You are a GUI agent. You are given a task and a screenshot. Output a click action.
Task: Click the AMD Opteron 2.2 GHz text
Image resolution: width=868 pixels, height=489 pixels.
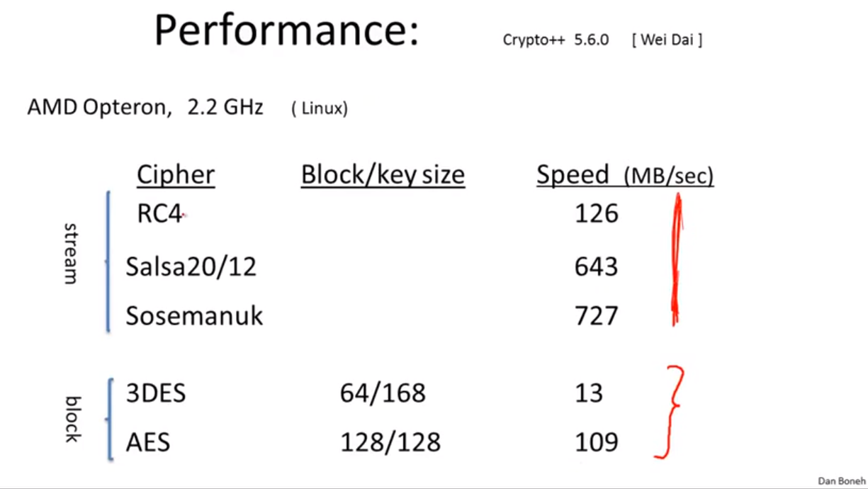coord(145,108)
